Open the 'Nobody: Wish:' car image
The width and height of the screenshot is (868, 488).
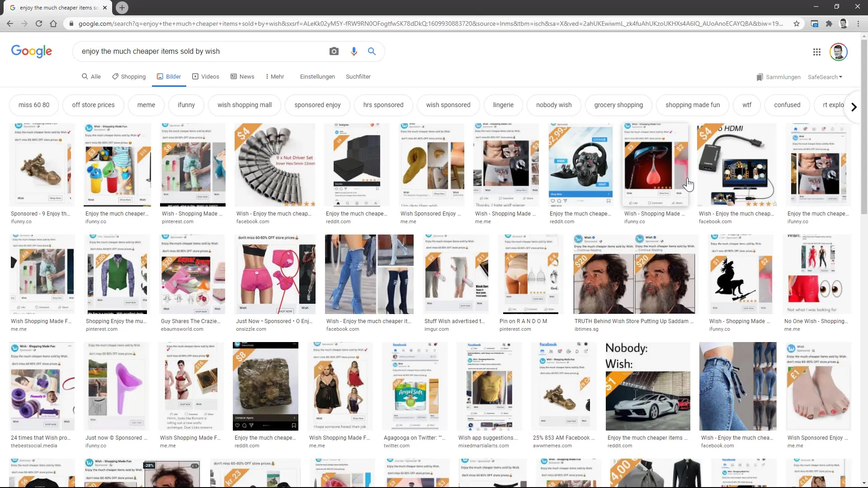[647, 386]
